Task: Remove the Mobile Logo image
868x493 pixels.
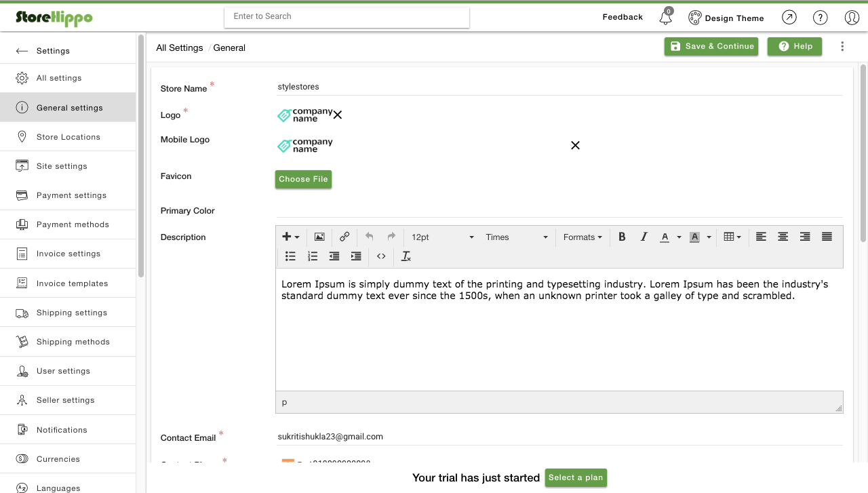Action: click(575, 145)
